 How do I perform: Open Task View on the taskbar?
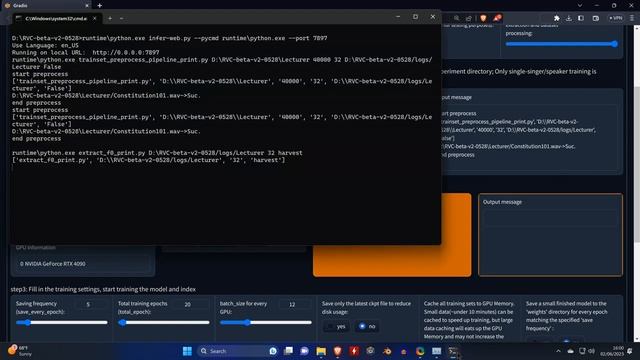click(x=289, y=351)
